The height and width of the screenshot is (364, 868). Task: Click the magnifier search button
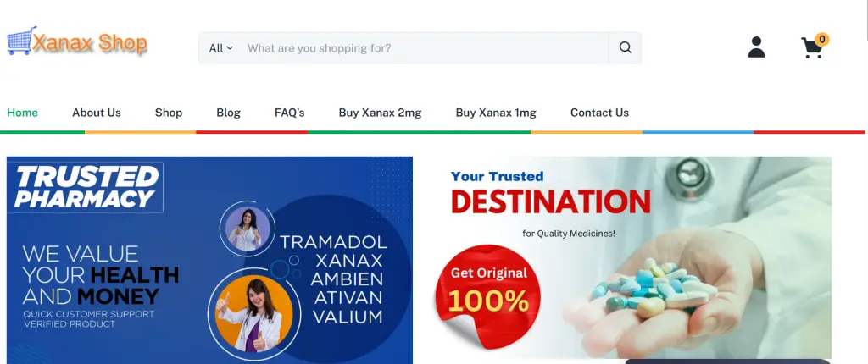[625, 47]
